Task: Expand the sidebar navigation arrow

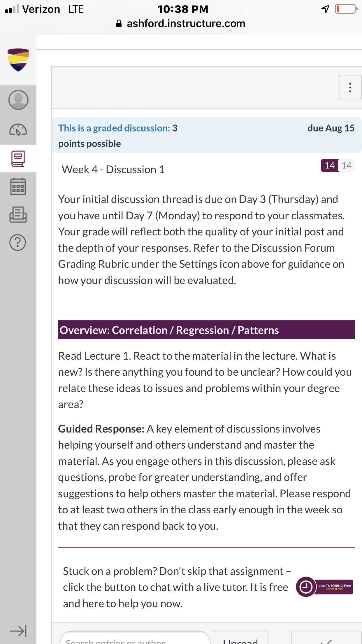Action: pyautogui.click(x=18, y=631)
